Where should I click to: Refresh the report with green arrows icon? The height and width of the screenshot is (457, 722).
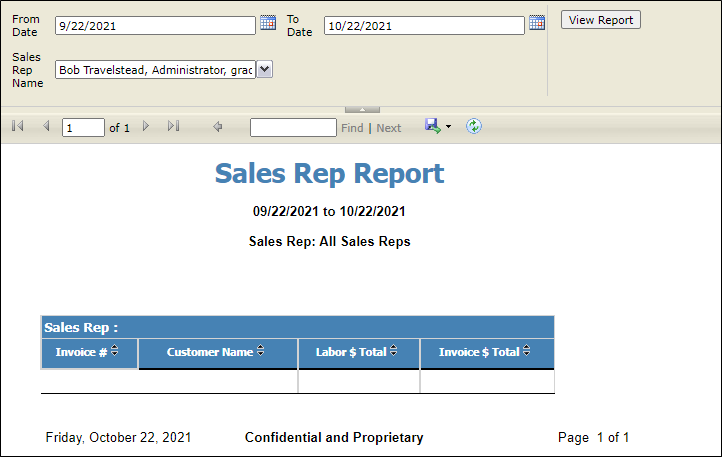pyautogui.click(x=474, y=126)
